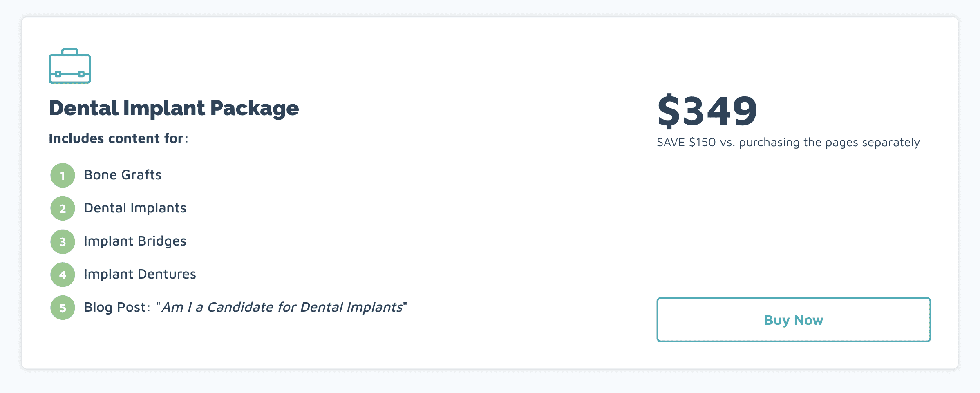This screenshot has height=393, width=980.
Task: Click the Dental Implants list item
Action: (x=135, y=208)
